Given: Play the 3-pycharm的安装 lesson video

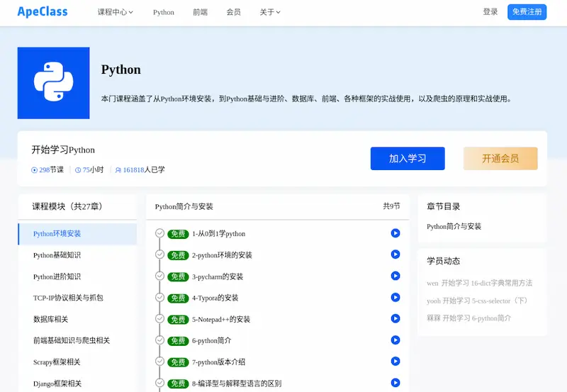Looking at the screenshot, I should (x=395, y=276).
